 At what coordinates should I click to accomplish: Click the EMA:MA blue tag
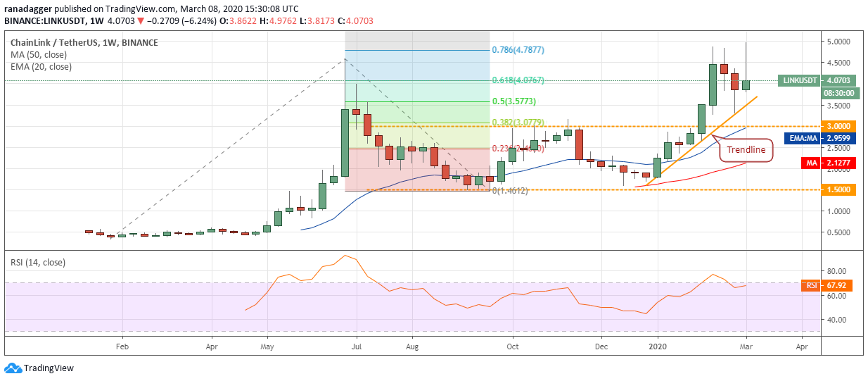click(803, 139)
